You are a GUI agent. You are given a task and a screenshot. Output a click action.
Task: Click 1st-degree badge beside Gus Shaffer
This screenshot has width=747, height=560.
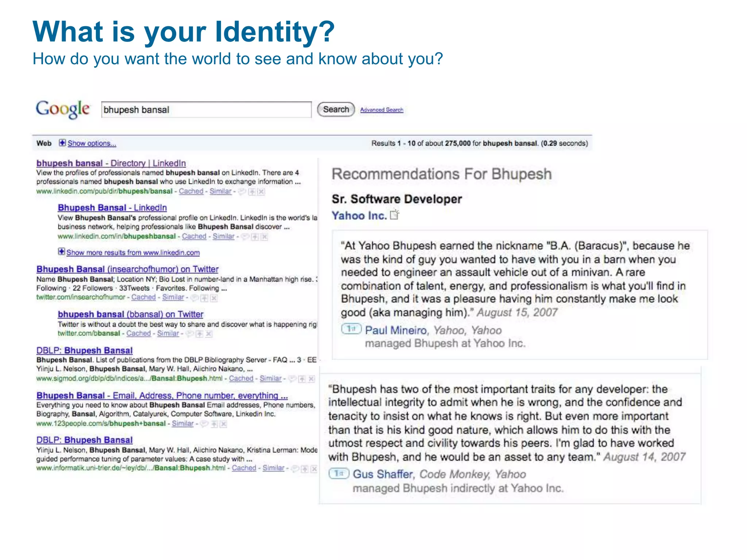339,474
